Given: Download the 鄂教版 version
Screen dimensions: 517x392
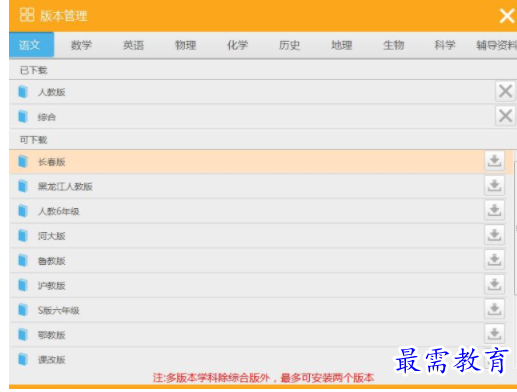Looking at the screenshot, I should pyautogui.click(x=494, y=334).
